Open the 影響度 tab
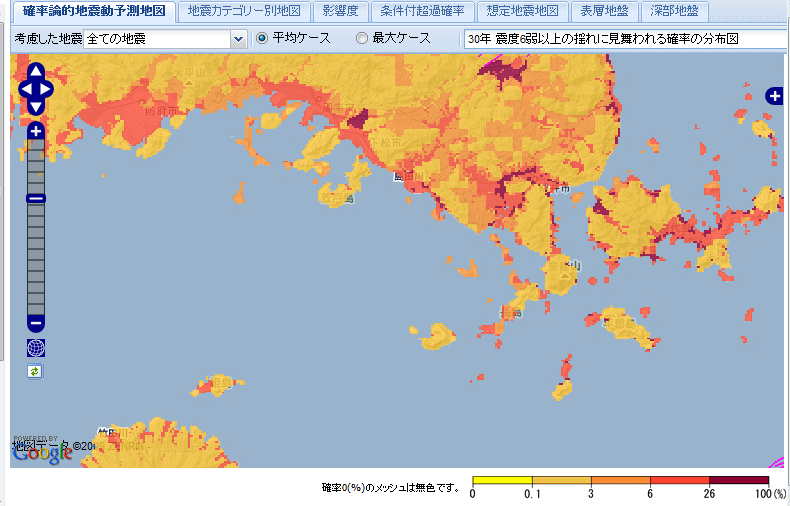 pyautogui.click(x=340, y=12)
